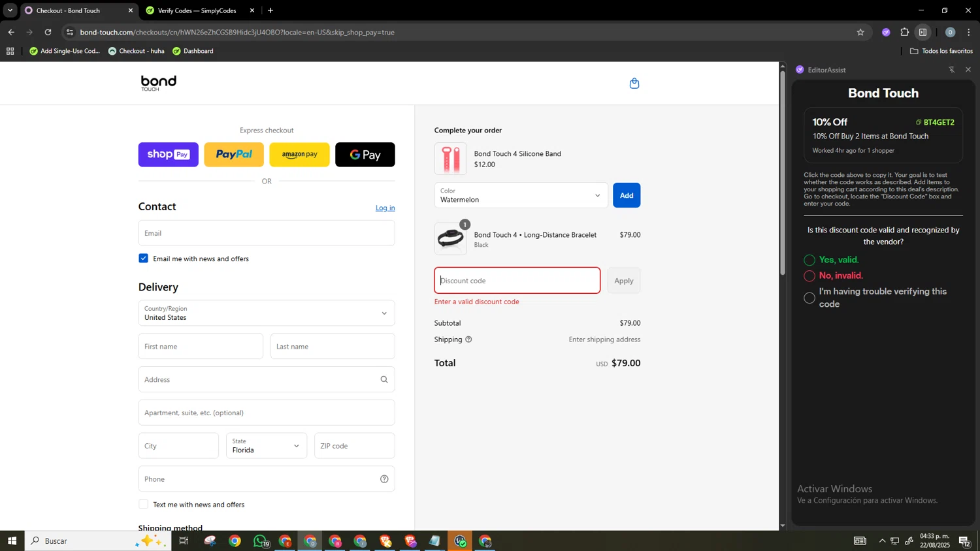The height and width of the screenshot is (551, 980).
Task: Click the City input field
Action: click(178, 446)
